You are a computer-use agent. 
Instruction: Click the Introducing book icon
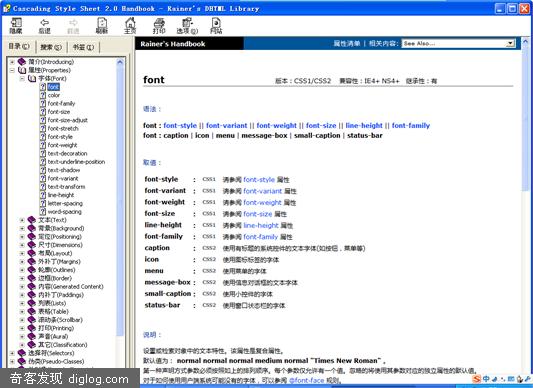22,62
